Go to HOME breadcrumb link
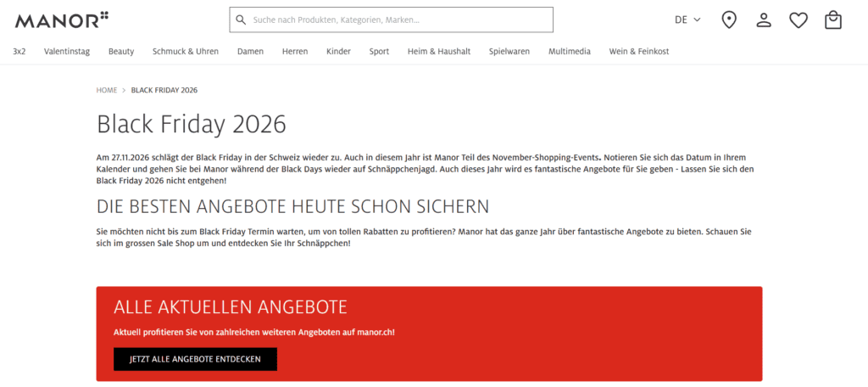Image resolution: width=868 pixels, height=387 pixels. pos(107,90)
